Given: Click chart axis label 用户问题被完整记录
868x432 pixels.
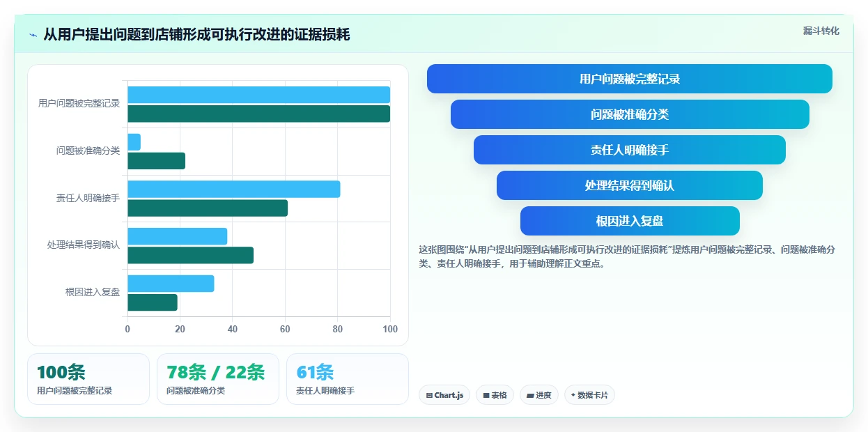Looking at the screenshot, I should (x=79, y=103).
